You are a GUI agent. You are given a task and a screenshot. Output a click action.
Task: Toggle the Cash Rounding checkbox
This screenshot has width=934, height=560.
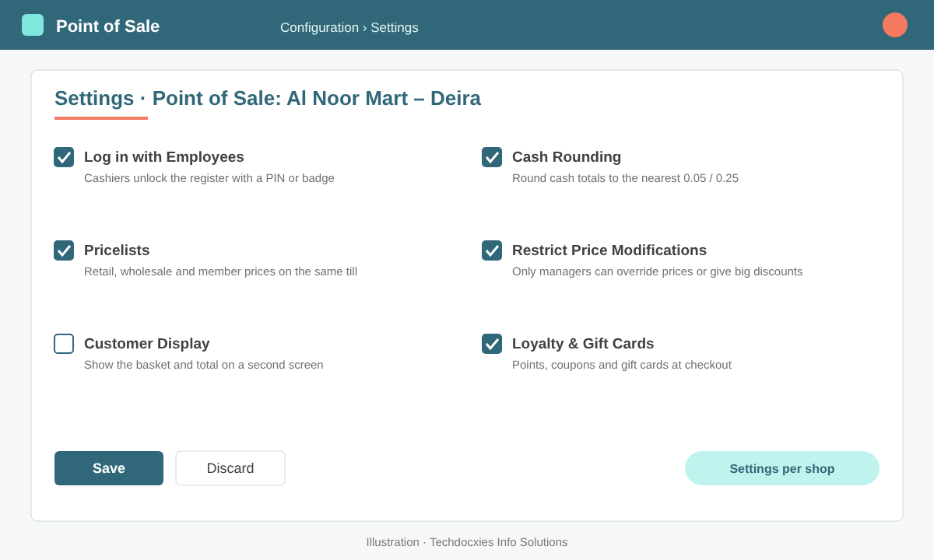[492, 157]
